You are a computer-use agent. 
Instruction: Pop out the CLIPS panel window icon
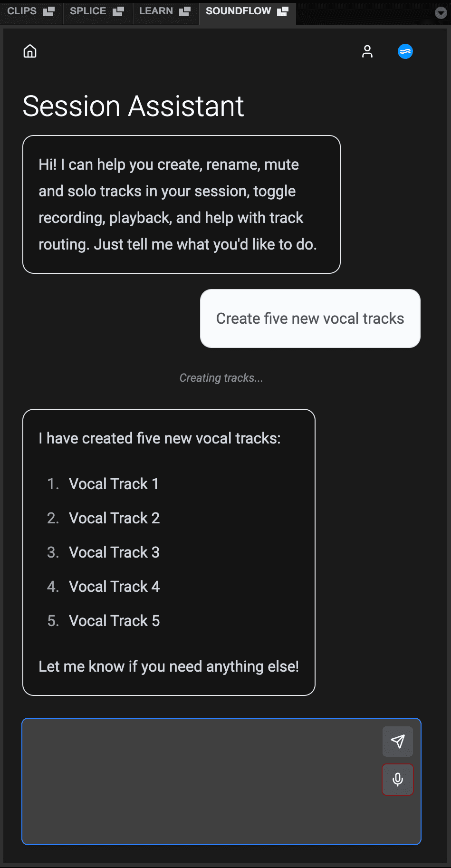[49, 11]
